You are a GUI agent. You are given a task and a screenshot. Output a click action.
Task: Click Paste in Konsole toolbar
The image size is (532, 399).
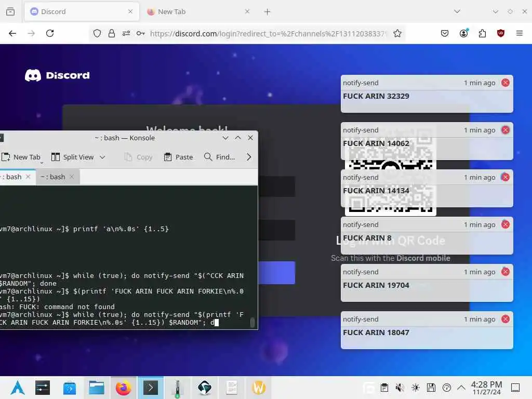point(178,157)
